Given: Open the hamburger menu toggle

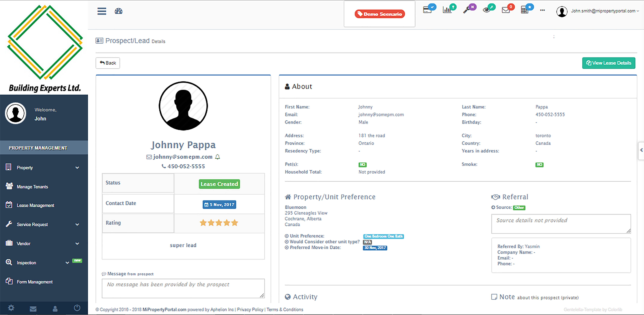Looking at the screenshot, I should click(101, 11).
